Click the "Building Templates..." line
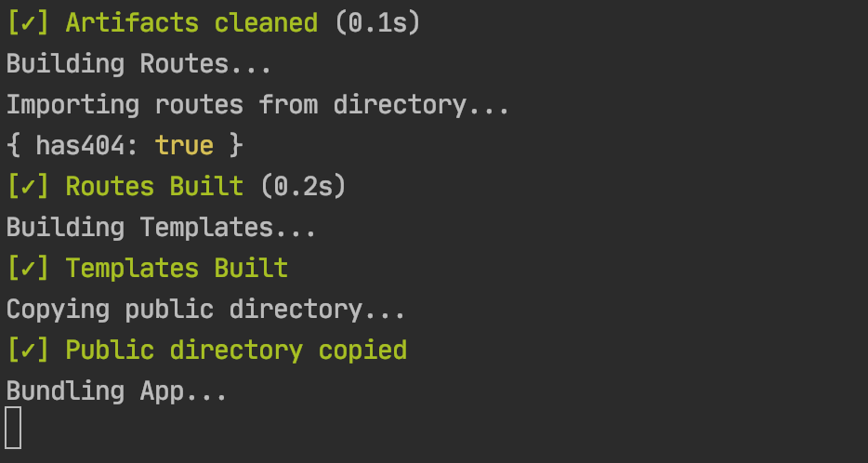 pos(161,227)
